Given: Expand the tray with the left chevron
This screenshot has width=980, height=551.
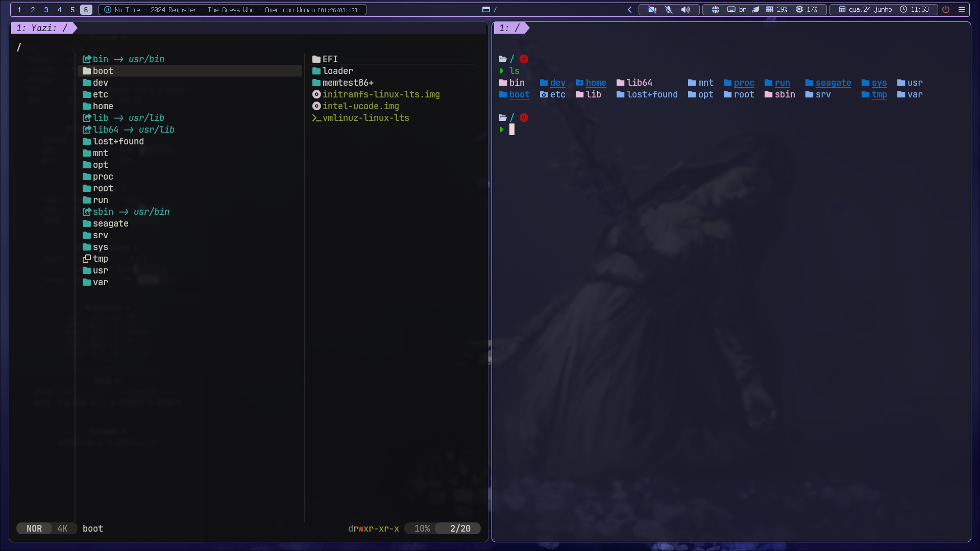Looking at the screenshot, I should (630, 10).
